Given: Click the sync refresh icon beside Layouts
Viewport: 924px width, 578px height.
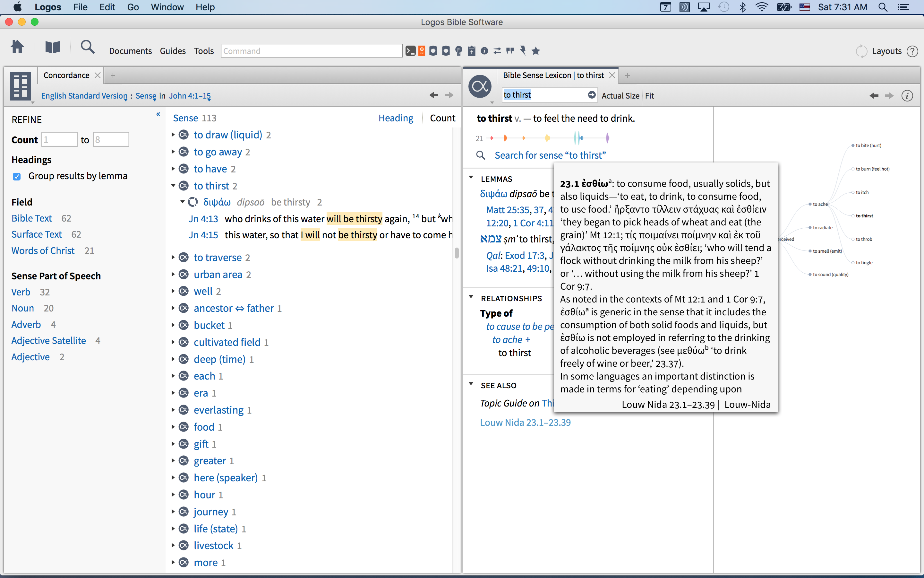Looking at the screenshot, I should [861, 51].
